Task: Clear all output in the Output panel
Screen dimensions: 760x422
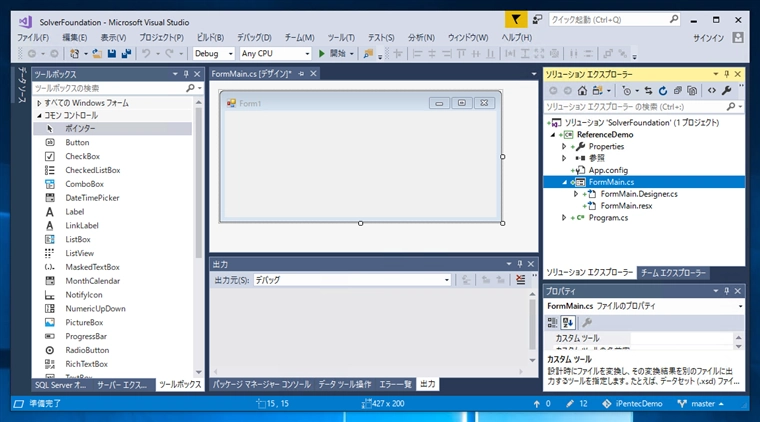Action: pyautogui.click(x=521, y=280)
